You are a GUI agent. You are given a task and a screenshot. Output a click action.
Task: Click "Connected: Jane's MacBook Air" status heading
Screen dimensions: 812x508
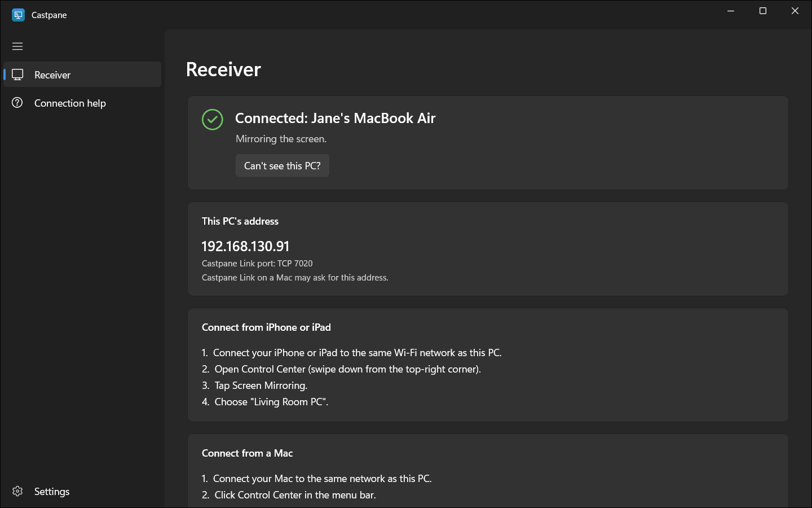tap(336, 118)
